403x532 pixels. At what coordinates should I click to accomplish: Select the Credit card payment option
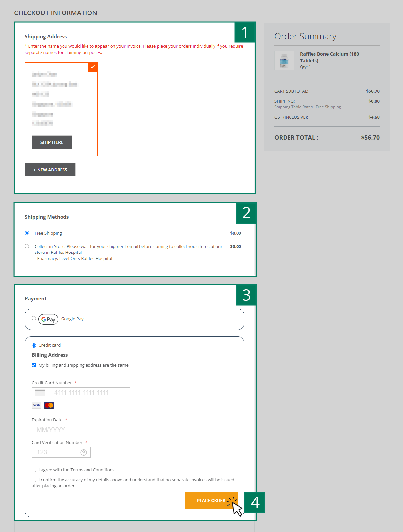point(34,345)
